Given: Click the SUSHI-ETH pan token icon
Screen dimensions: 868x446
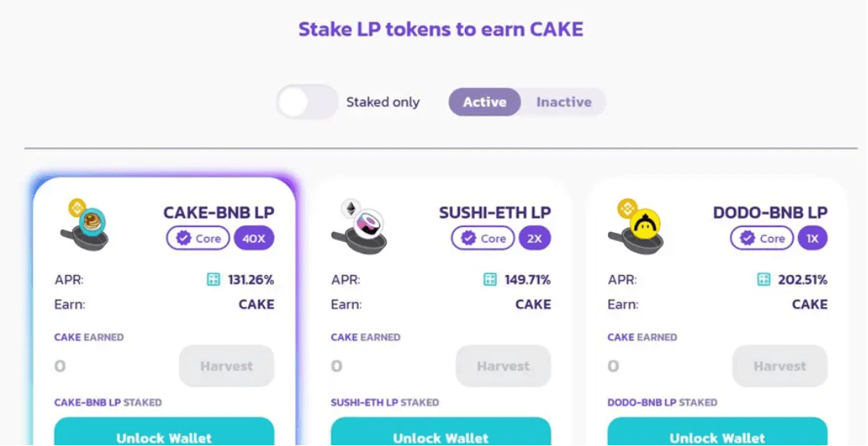Looking at the screenshot, I should pyautogui.click(x=360, y=225).
